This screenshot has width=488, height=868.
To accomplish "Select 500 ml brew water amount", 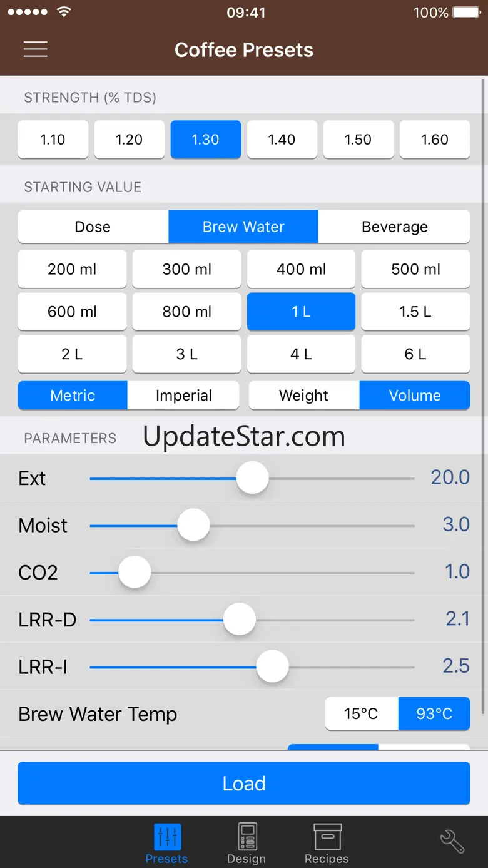I will [415, 269].
